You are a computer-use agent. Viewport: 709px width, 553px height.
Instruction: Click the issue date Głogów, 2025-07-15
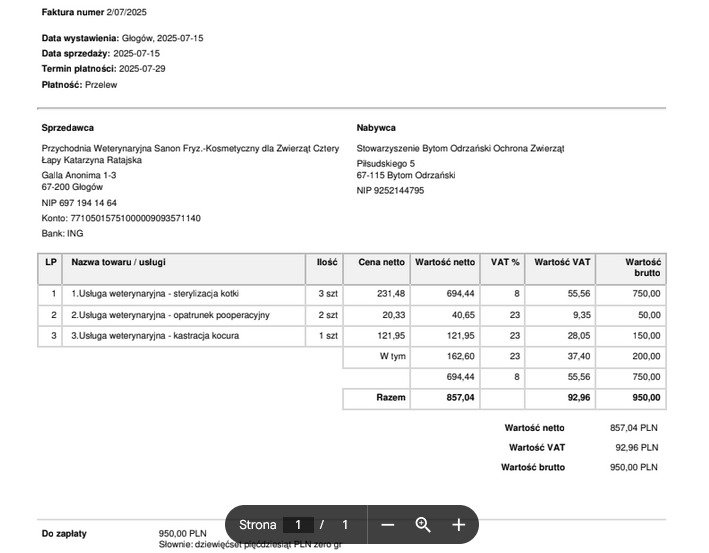(x=162, y=38)
